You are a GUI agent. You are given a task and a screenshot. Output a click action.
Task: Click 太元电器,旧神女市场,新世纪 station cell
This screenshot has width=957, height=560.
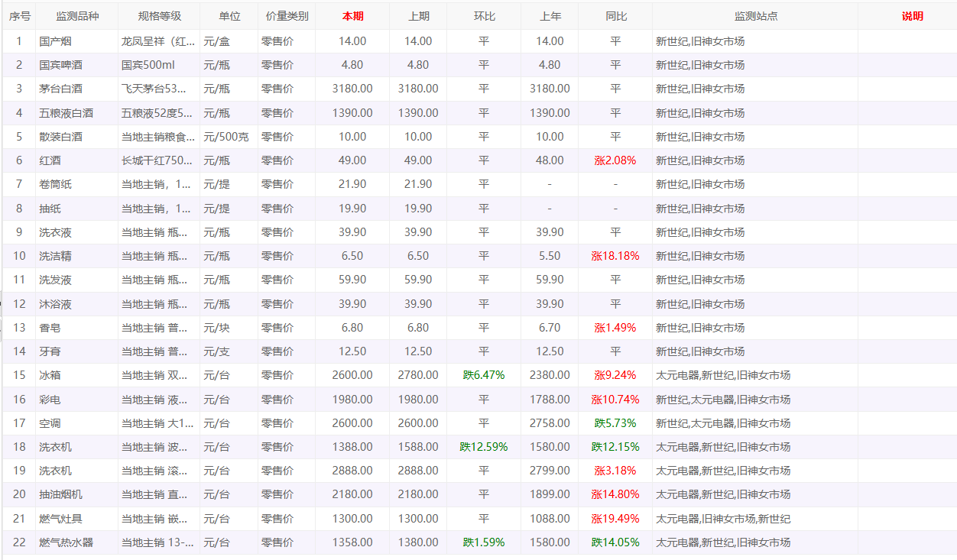click(x=755, y=519)
